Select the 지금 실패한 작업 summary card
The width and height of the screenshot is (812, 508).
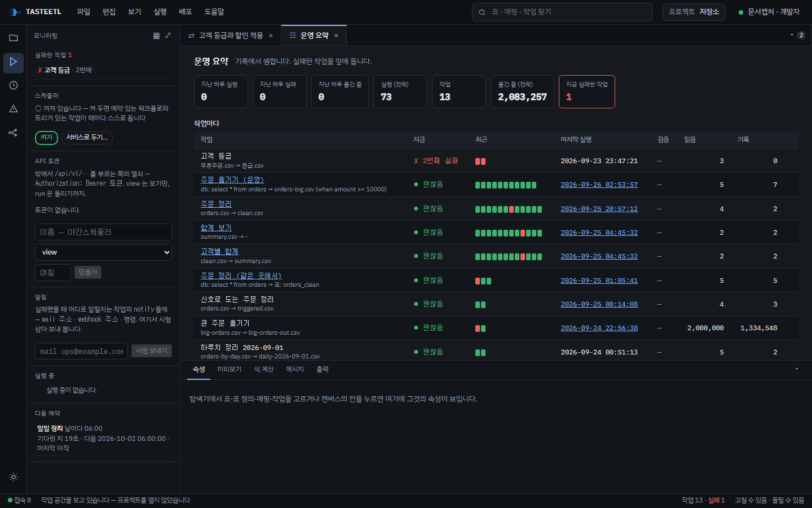point(586,91)
